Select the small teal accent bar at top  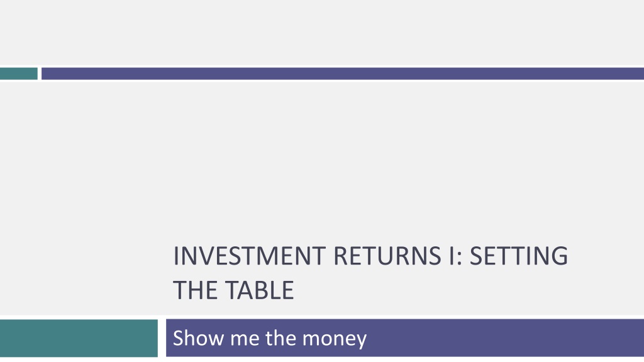18,74
